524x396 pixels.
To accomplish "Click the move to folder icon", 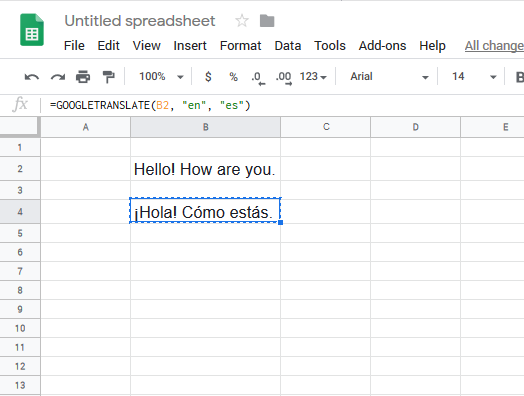I will pyautogui.click(x=267, y=21).
